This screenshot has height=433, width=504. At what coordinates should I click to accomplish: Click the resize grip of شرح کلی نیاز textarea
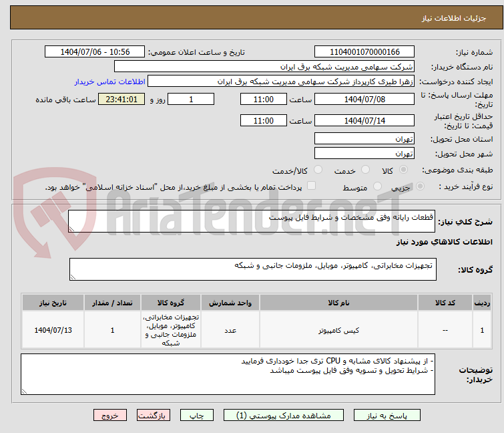click(71, 229)
